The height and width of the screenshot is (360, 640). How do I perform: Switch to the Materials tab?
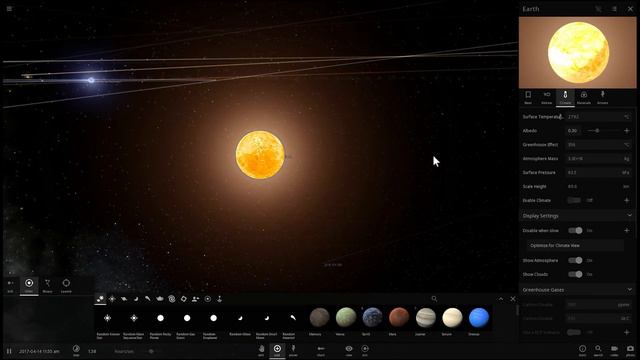point(584,98)
